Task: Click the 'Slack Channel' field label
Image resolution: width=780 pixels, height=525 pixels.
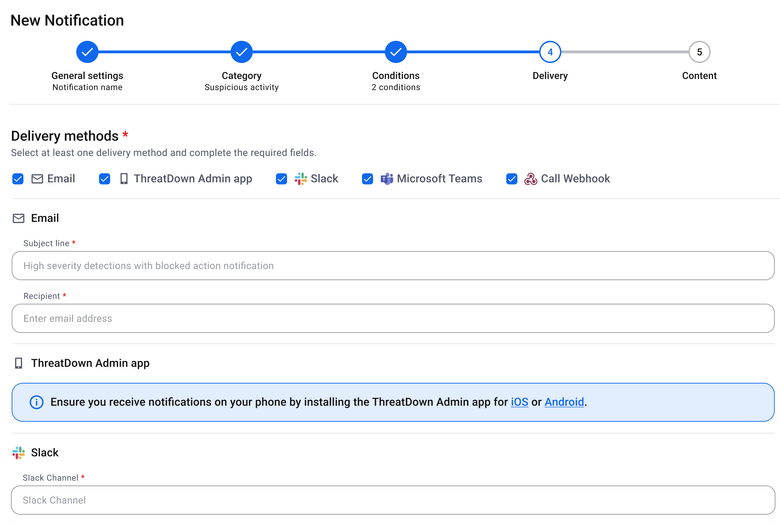Action: pyautogui.click(x=50, y=478)
